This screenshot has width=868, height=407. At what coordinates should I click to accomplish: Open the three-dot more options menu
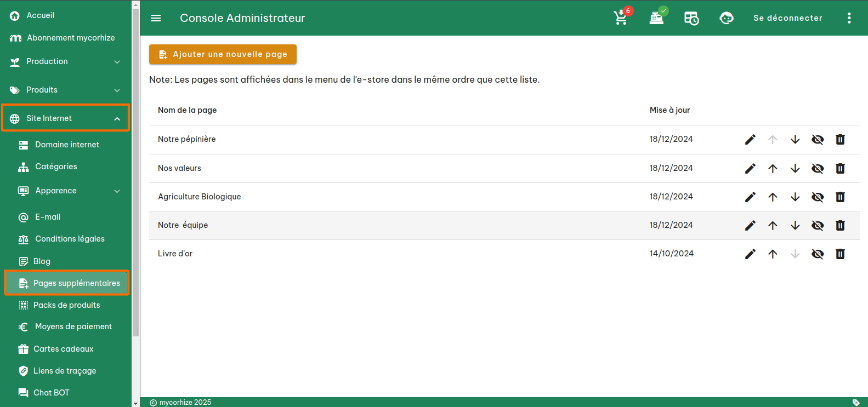pos(849,18)
